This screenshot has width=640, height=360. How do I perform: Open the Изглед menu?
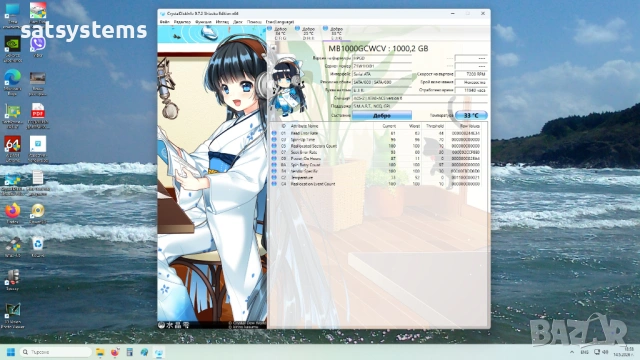point(222,22)
